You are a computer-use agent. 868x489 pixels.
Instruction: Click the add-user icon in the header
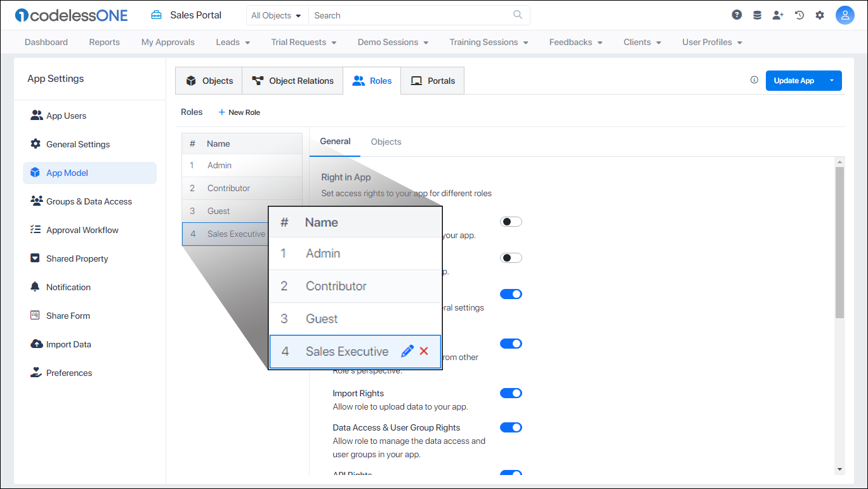(x=778, y=14)
